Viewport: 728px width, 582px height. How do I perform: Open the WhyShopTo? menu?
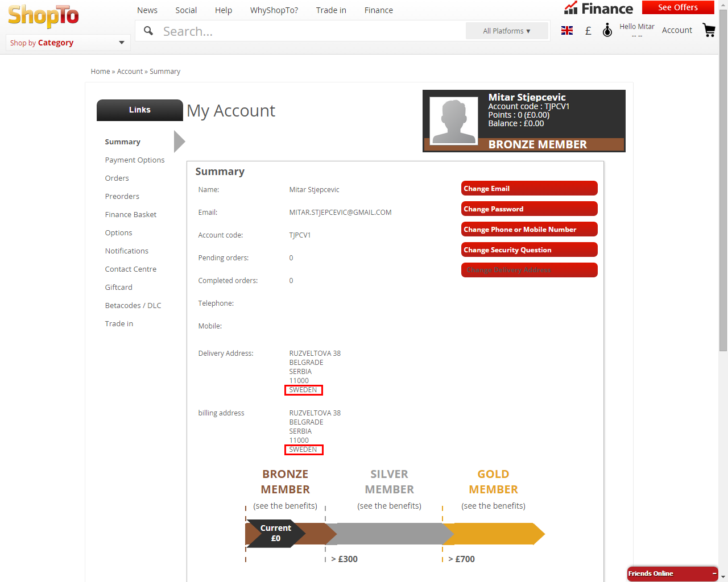click(274, 10)
